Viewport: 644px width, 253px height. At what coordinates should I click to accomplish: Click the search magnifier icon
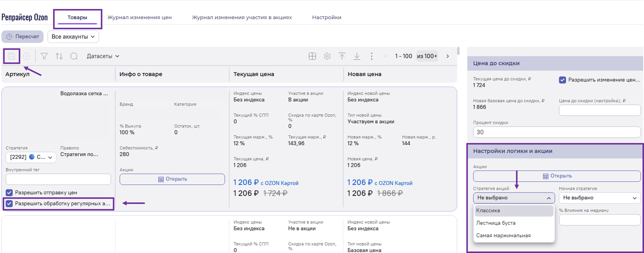[74, 56]
